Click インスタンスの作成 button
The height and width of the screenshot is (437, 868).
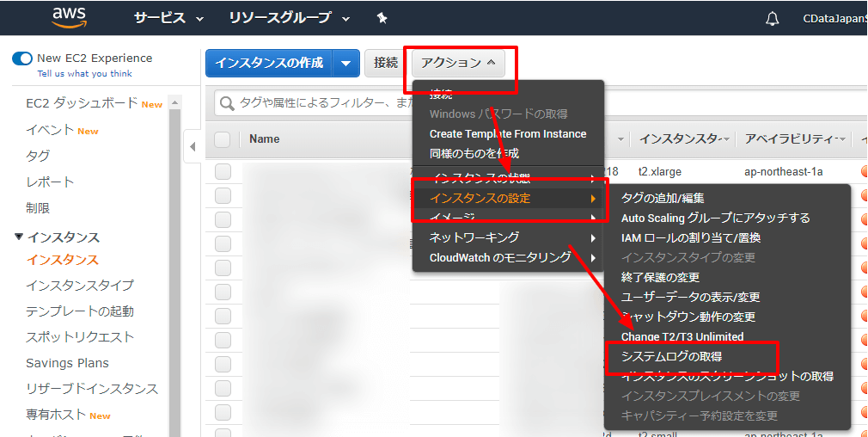pos(269,63)
